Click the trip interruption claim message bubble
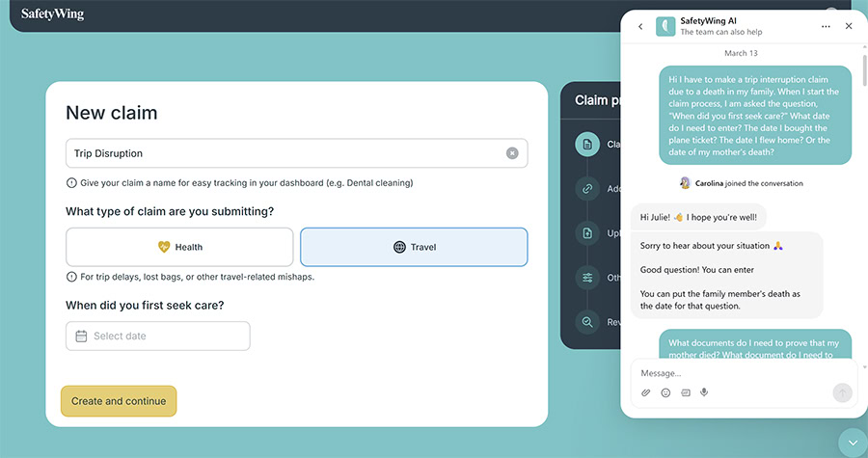The height and width of the screenshot is (458, 868). pos(755,115)
